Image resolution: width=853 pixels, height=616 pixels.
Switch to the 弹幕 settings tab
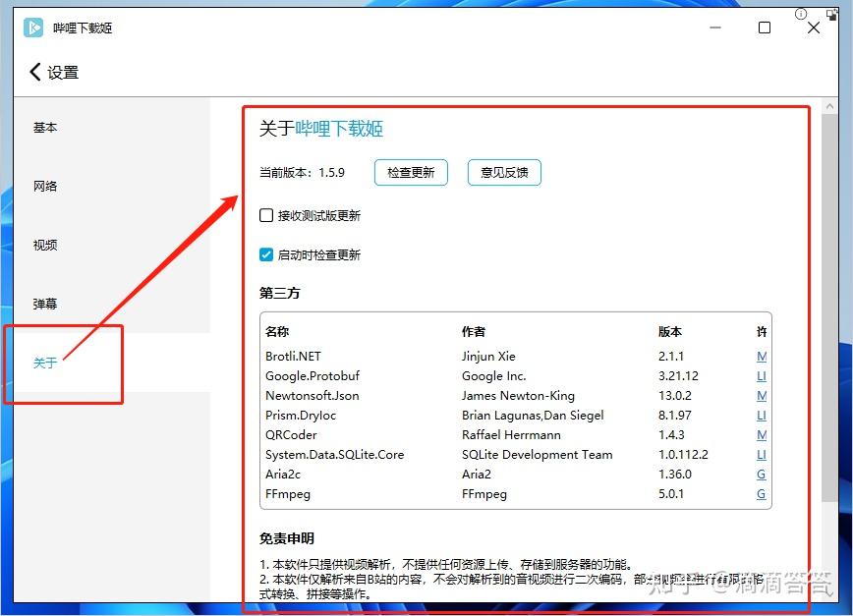pyautogui.click(x=45, y=304)
